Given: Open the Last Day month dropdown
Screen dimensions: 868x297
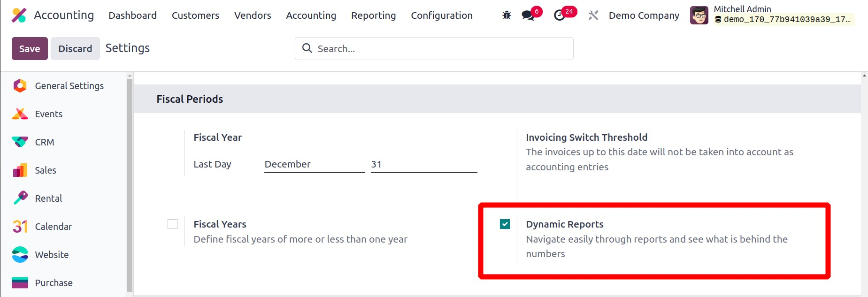Looking at the screenshot, I should coord(314,164).
